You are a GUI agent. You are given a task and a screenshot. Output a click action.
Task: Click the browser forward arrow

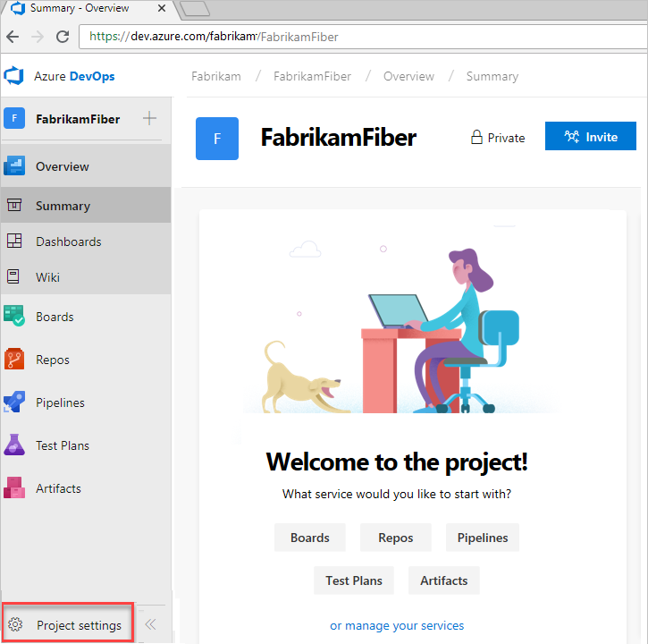[x=38, y=37]
